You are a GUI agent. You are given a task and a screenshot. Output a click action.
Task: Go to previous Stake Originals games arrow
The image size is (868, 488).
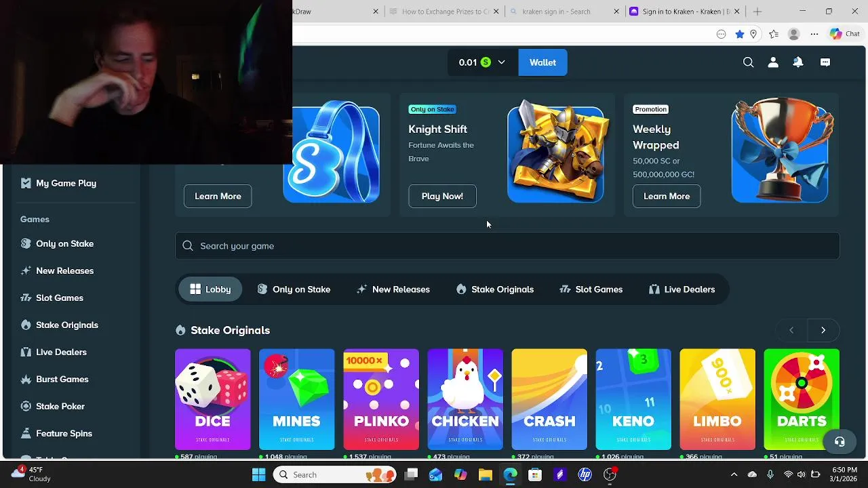click(791, 330)
